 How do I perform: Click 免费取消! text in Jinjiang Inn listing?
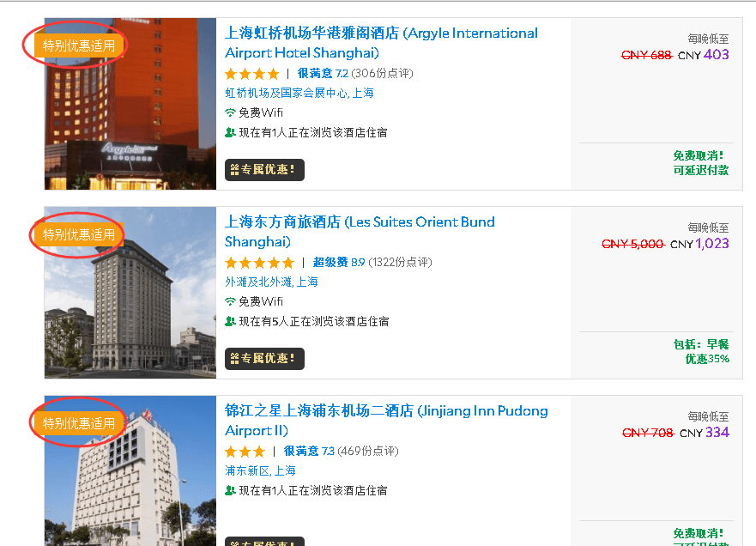[x=699, y=533]
